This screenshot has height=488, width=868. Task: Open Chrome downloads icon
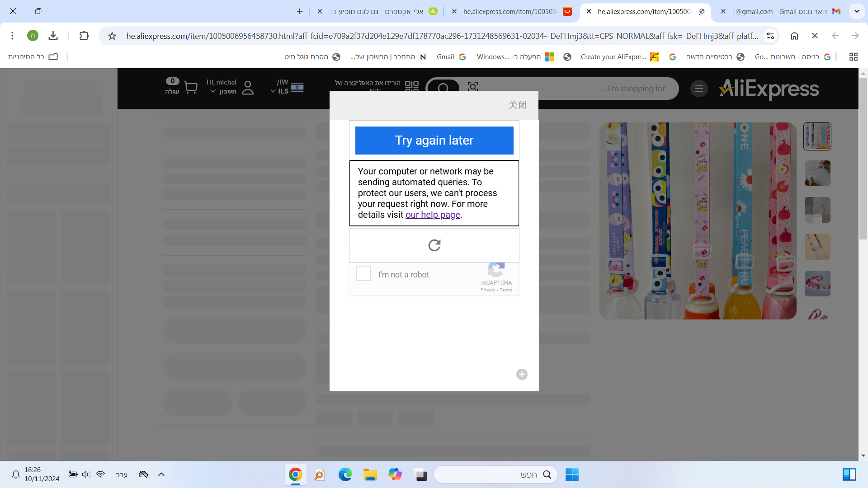coord(53,36)
